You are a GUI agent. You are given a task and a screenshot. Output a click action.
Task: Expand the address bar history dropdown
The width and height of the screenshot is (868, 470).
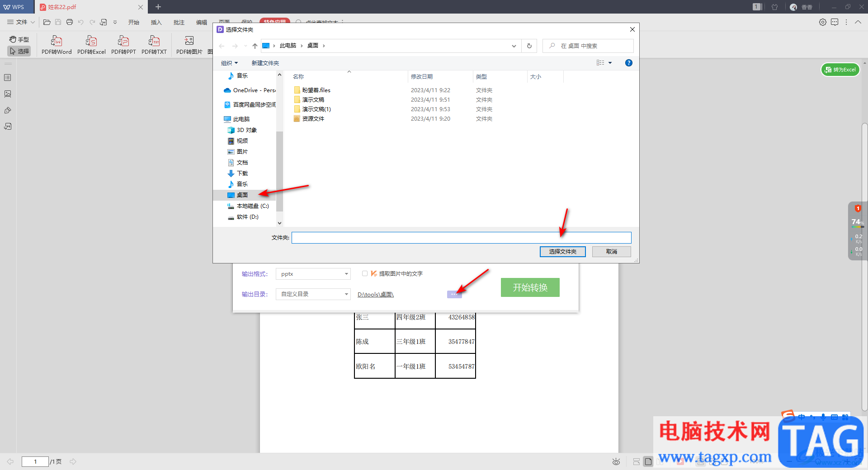tap(514, 46)
